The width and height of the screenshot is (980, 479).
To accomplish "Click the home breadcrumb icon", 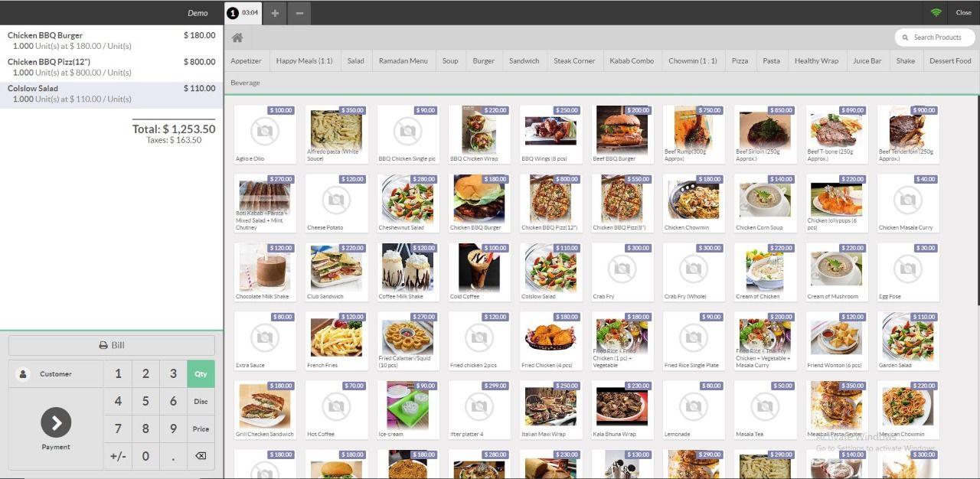I will [237, 37].
